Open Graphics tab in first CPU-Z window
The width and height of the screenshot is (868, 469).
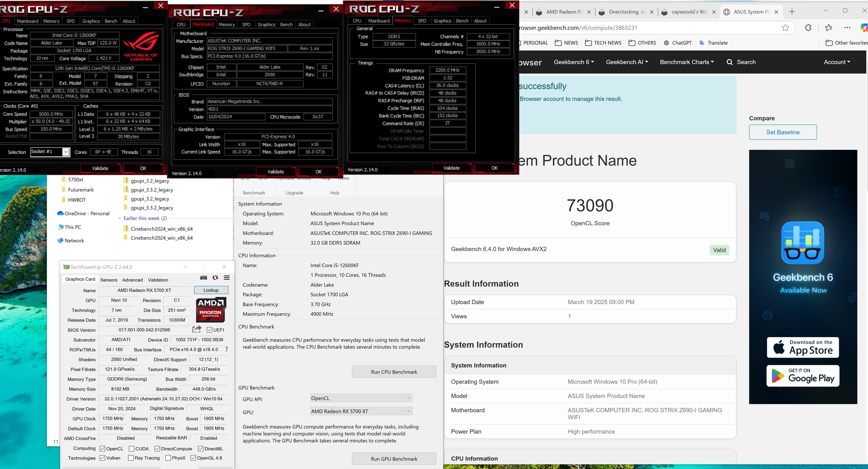coord(91,21)
